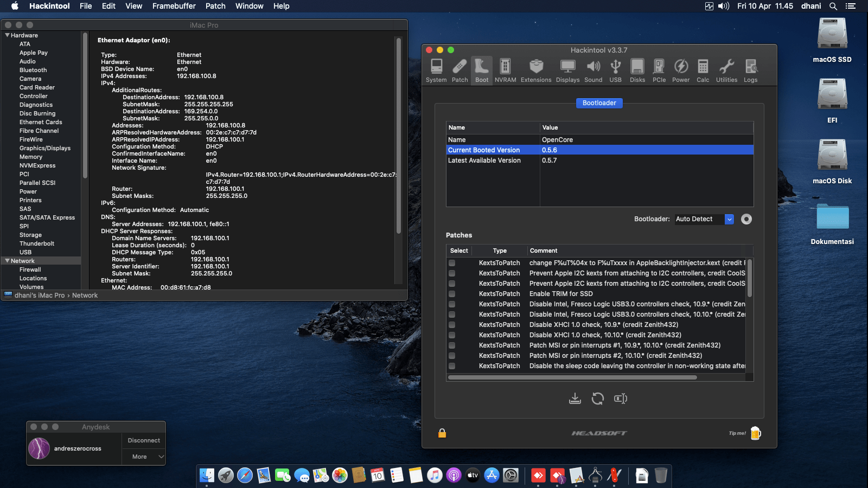Click the download icon below Patches table

575,399
